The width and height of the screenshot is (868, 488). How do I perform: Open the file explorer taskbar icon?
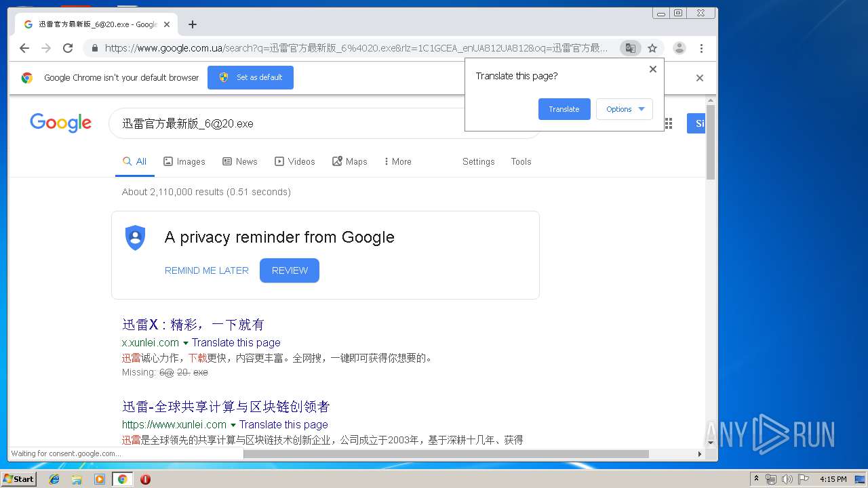click(x=77, y=479)
